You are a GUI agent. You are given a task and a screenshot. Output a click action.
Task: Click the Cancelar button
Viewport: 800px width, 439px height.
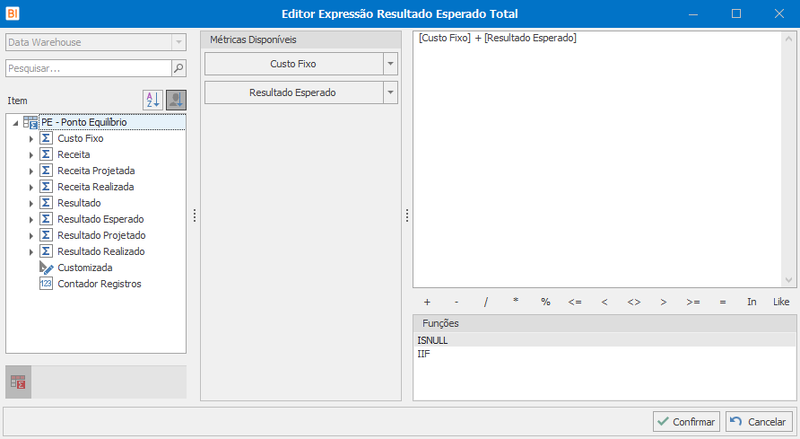click(759, 422)
